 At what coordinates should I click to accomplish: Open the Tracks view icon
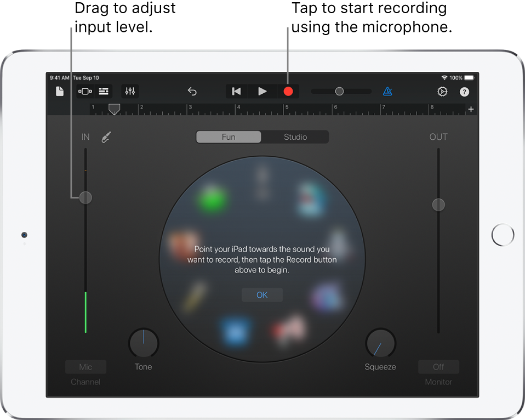[103, 91]
